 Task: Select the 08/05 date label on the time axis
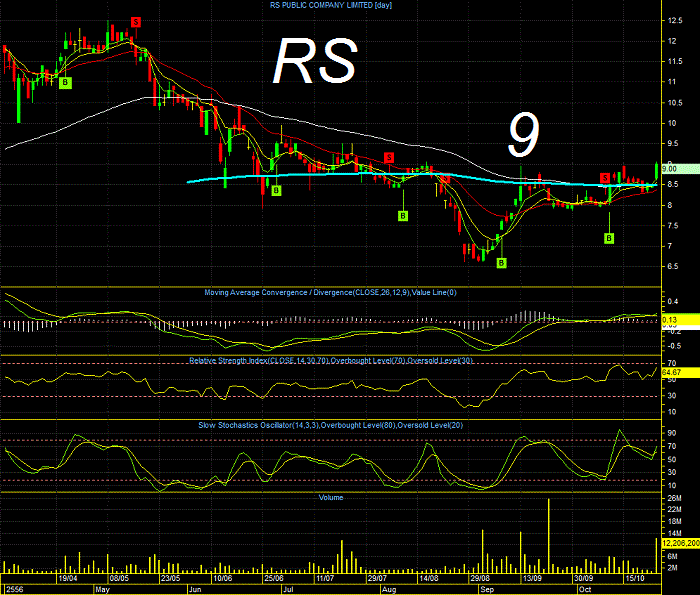point(119,578)
